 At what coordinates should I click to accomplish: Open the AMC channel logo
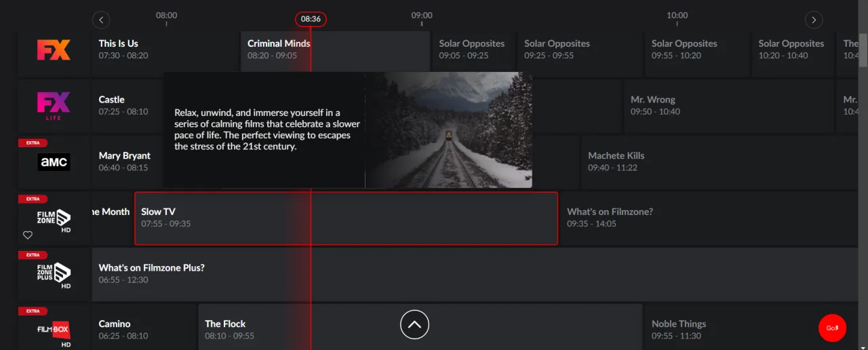pyautogui.click(x=54, y=161)
